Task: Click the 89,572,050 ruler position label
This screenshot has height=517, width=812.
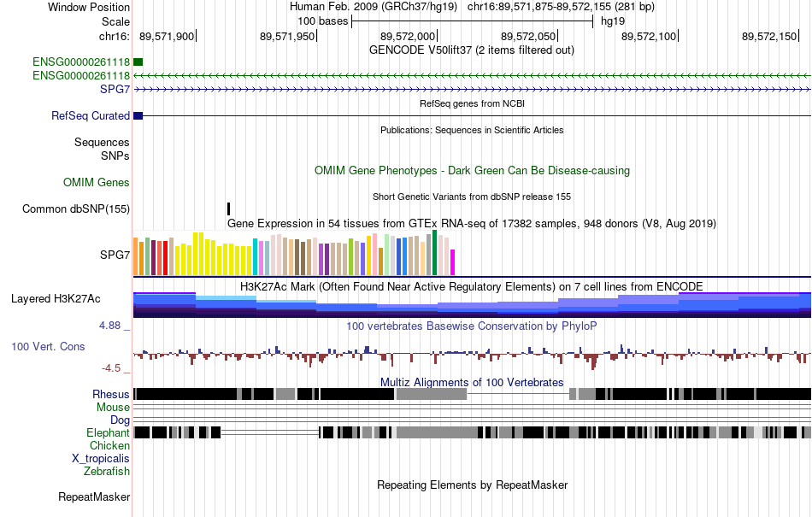Action: (527, 36)
